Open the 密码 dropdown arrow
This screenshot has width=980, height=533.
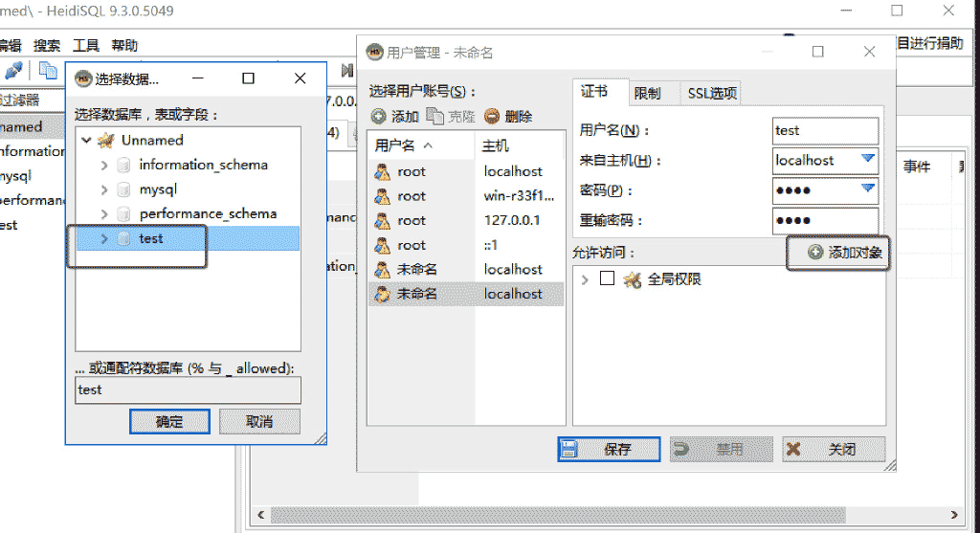pos(867,189)
